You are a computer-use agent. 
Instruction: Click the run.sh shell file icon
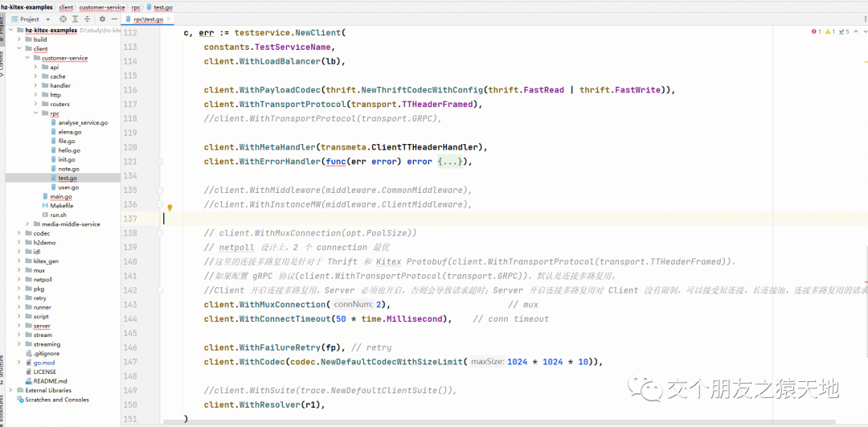(45, 215)
